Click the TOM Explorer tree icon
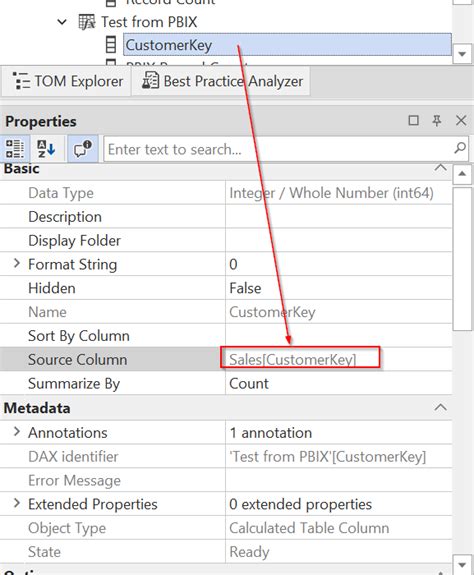Image resolution: width=474 pixels, height=575 pixels. click(x=21, y=81)
